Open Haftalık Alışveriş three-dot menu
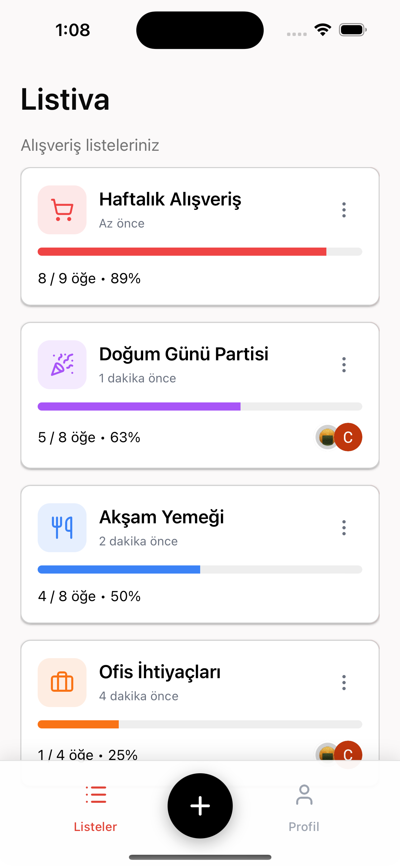 [x=344, y=210]
